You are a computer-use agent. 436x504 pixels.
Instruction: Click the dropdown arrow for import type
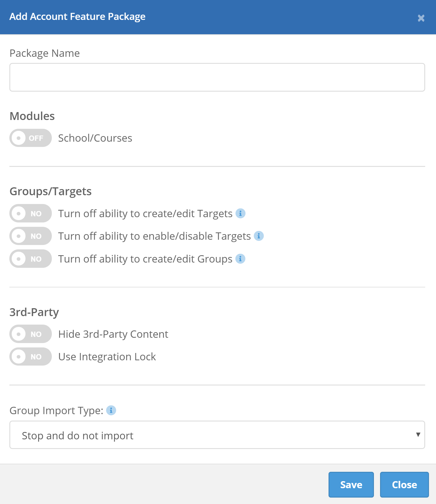tap(418, 435)
